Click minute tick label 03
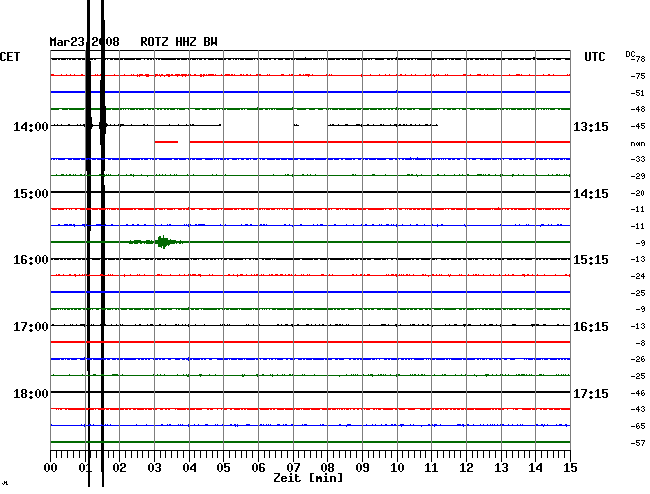The image size is (650, 494). coord(154,468)
